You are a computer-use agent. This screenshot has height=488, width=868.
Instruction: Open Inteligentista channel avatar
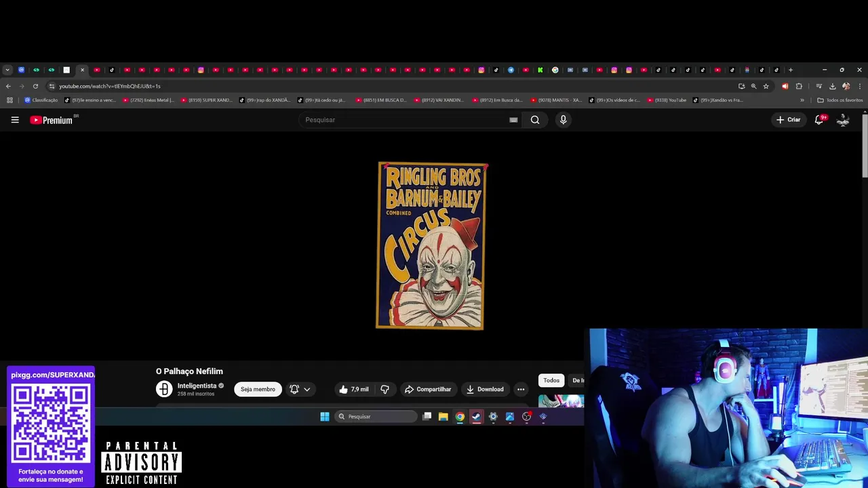(x=164, y=389)
